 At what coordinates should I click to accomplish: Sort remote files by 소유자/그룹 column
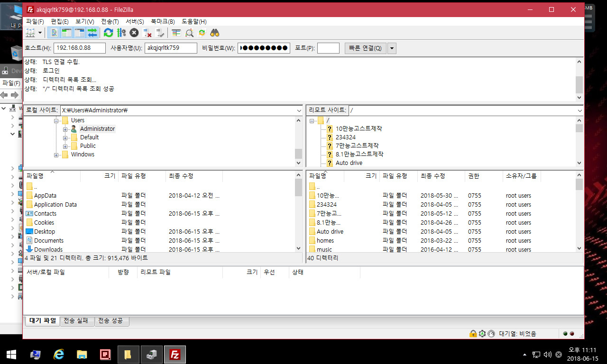click(522, 176)
